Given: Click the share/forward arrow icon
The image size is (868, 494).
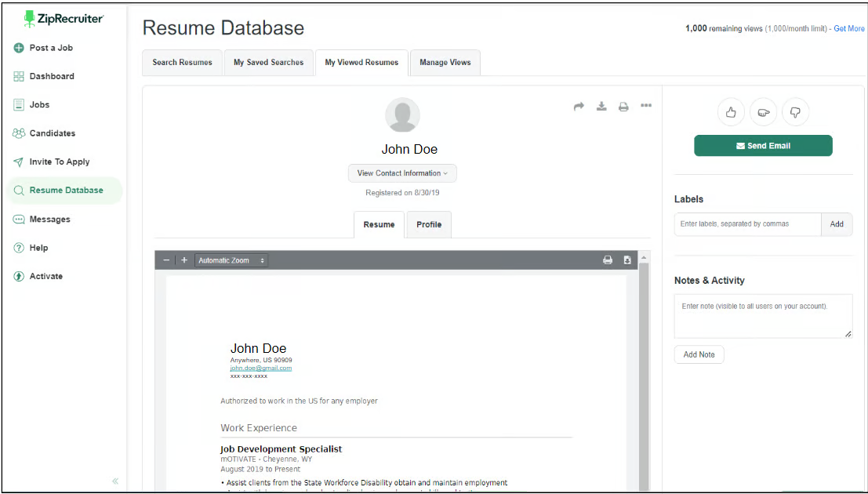Looking at the screenshot, I should [579, 107].
